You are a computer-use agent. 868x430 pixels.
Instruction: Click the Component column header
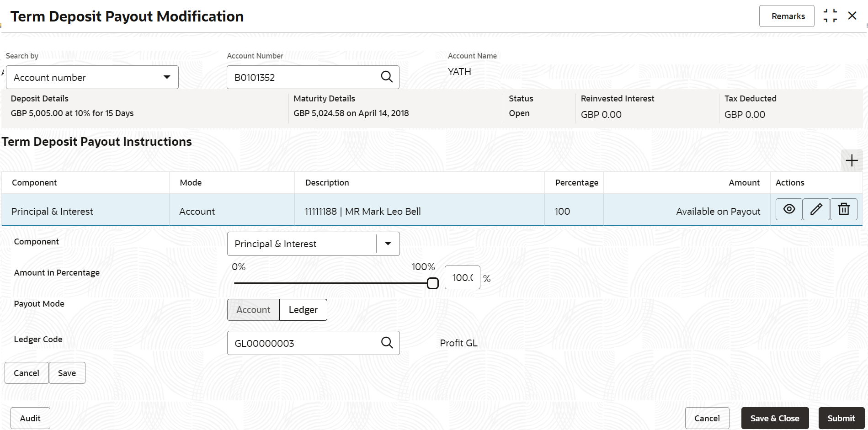click(x=34, y=183)
